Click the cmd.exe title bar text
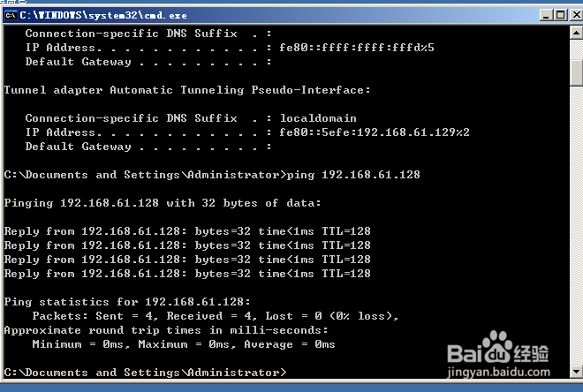Screen dimensions: 583x392 (x=103, y=15)
